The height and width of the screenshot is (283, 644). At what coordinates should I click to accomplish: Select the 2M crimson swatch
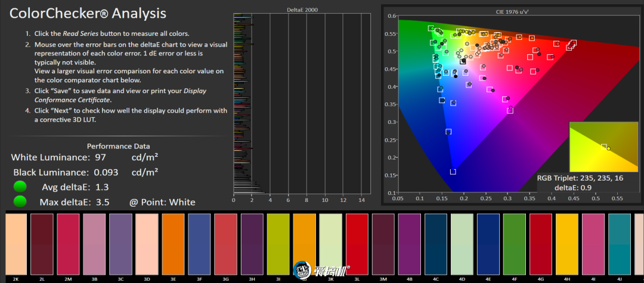68,244
